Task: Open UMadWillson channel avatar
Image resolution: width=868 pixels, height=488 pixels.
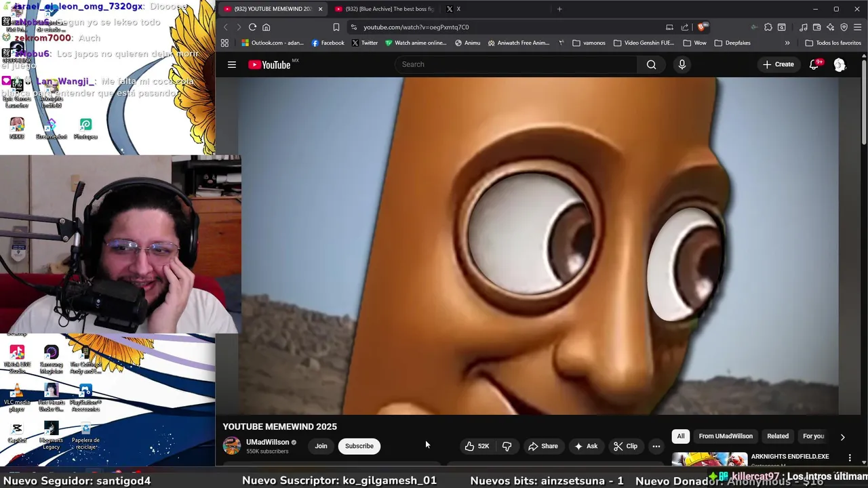Action: [x=232, y=446]
